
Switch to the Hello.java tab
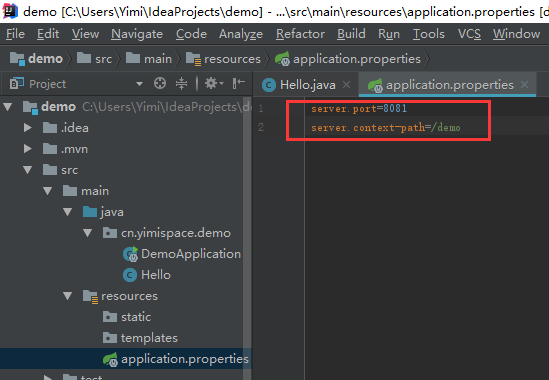(x=307, y=85)
